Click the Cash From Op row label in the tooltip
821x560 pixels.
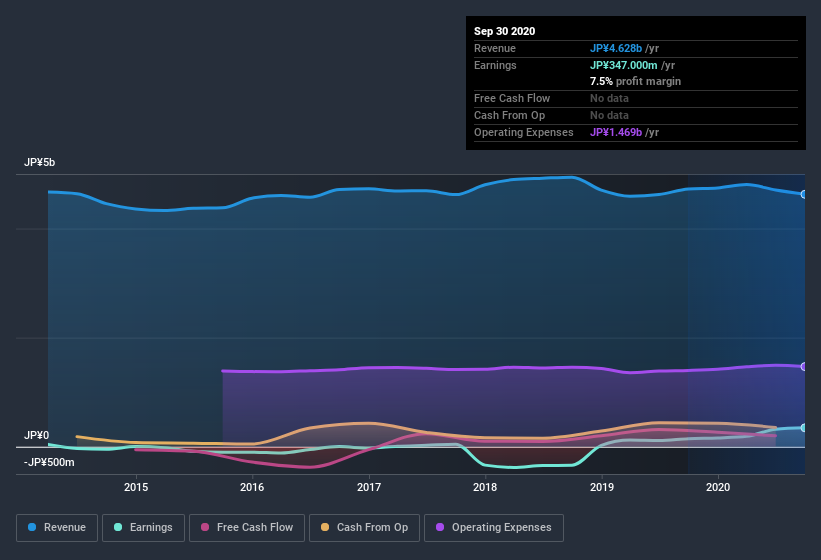pyautogui.click(x=509, y=115)
